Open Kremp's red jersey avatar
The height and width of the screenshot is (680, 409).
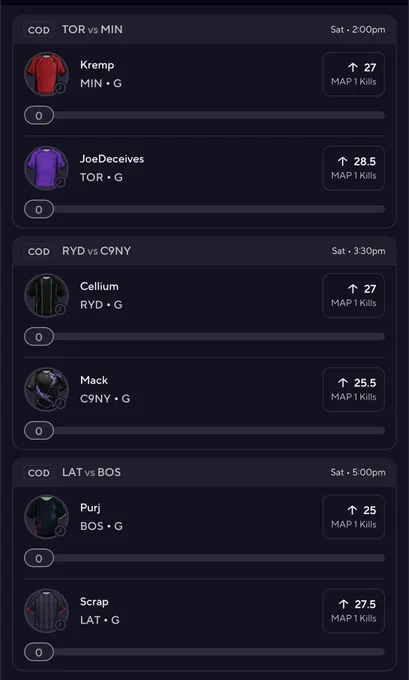tap(46, 74)
